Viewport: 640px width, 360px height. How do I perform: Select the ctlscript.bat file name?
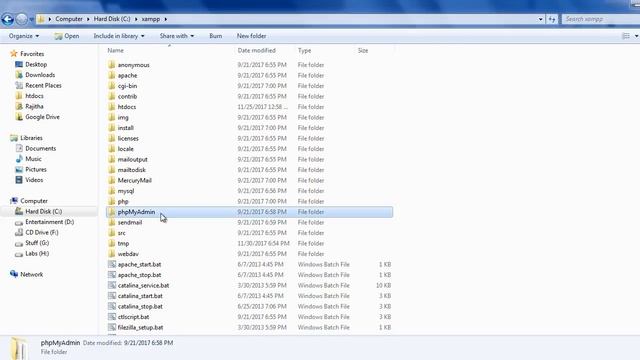pos(133,317)
